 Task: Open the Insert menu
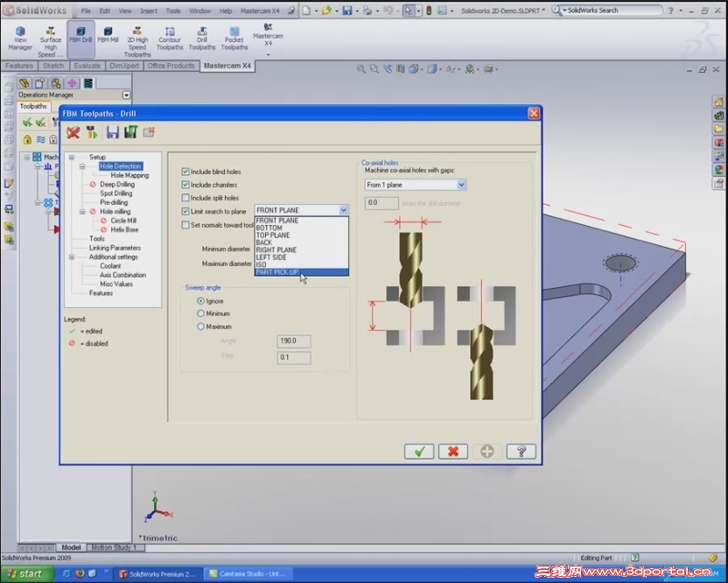[149, 11]
